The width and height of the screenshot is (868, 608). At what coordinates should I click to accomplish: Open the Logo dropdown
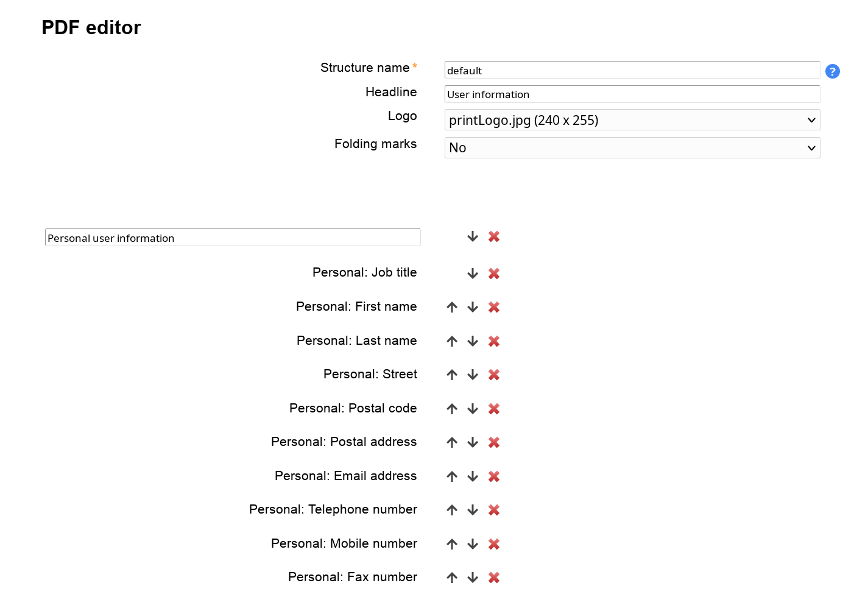tap(632, 120)
